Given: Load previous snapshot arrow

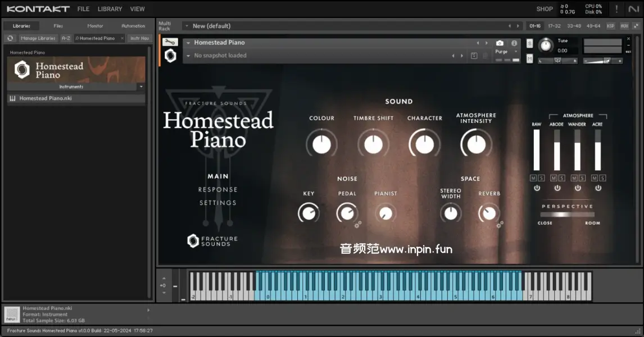Looking at the screenshot, I should (x=453, y=56).
